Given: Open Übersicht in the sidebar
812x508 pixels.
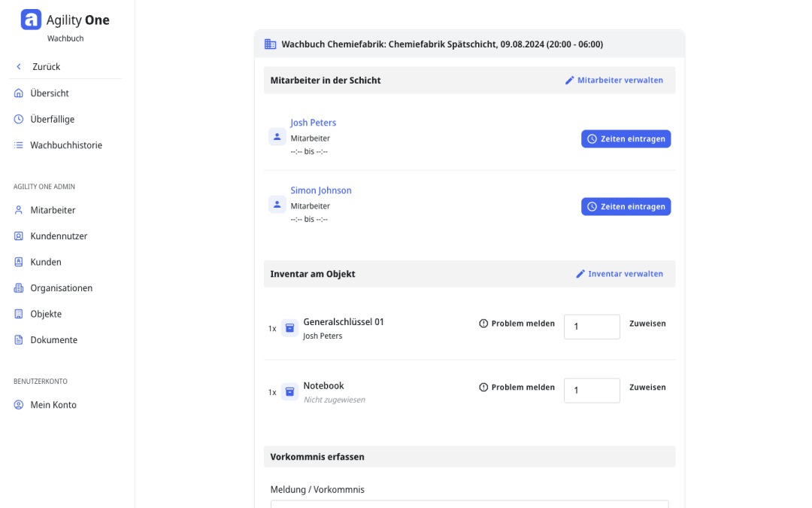Looking at the screenshot, I should coord(50,93).
